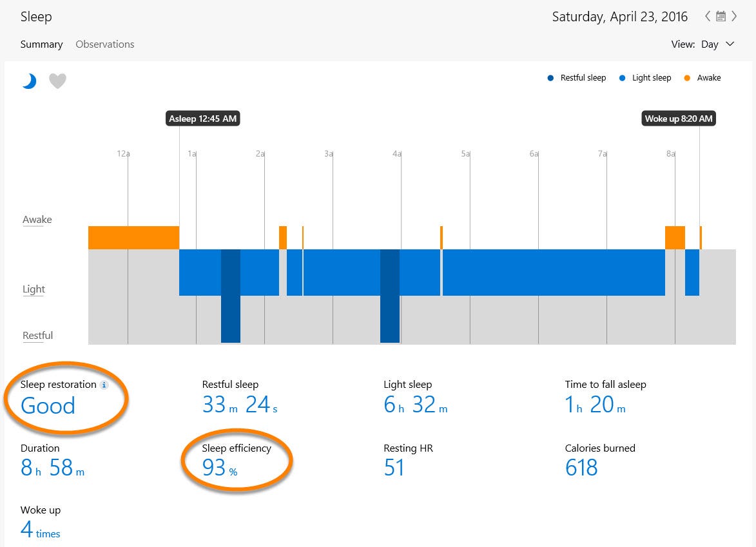
Task: Click the Good sleep restoration rating
Action: (x=47, y=406)
